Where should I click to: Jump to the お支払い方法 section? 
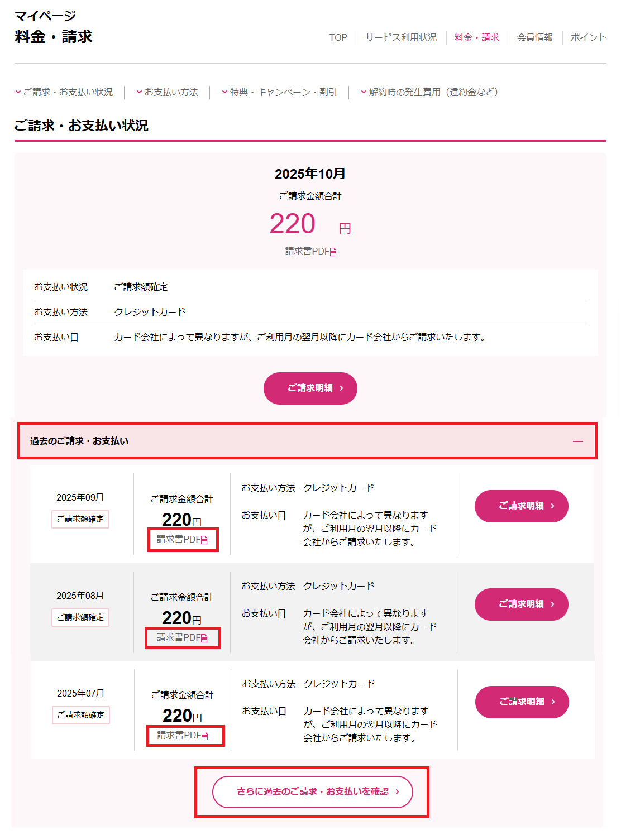click(x=168, y=92)
